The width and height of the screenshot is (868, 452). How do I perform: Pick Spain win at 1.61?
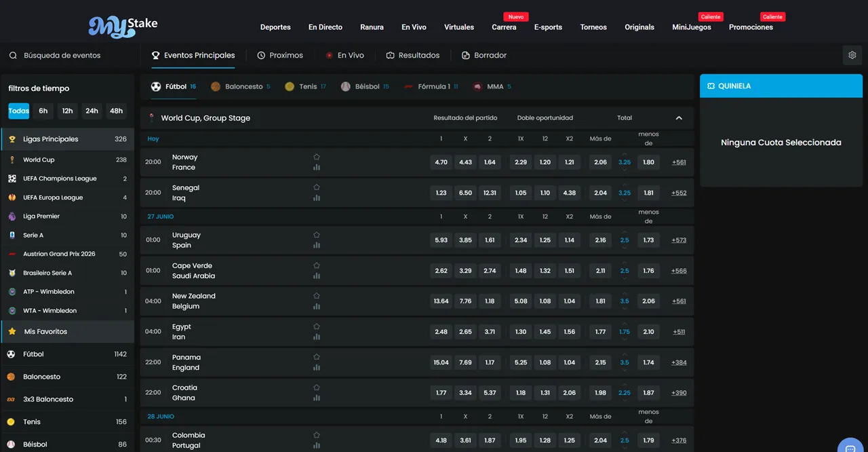point(490,240)
